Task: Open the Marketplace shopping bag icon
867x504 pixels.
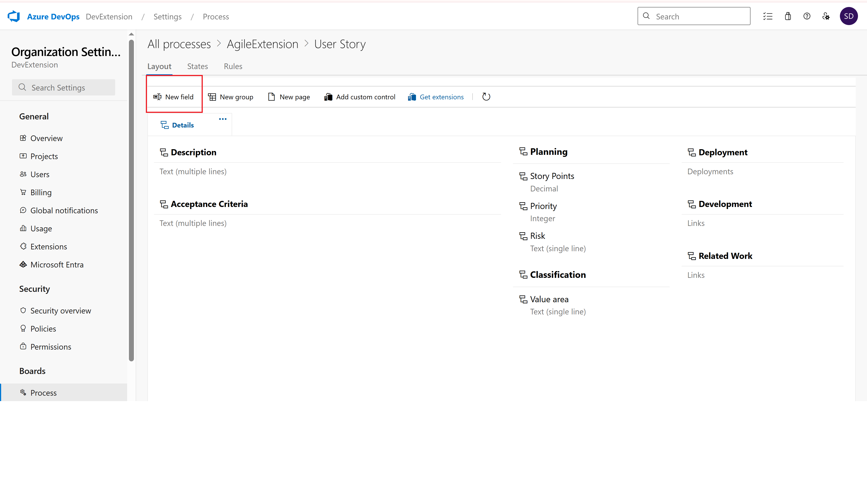Action: [788, 16]
